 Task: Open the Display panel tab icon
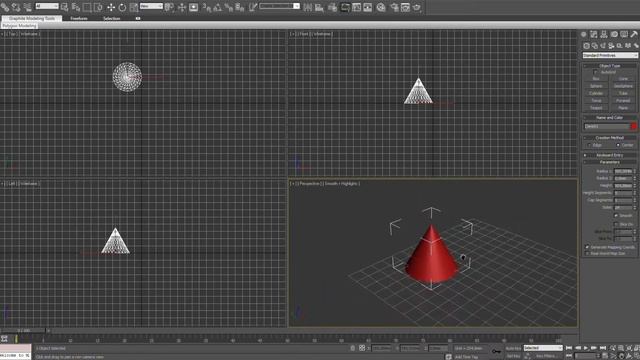tap(624, 34)
